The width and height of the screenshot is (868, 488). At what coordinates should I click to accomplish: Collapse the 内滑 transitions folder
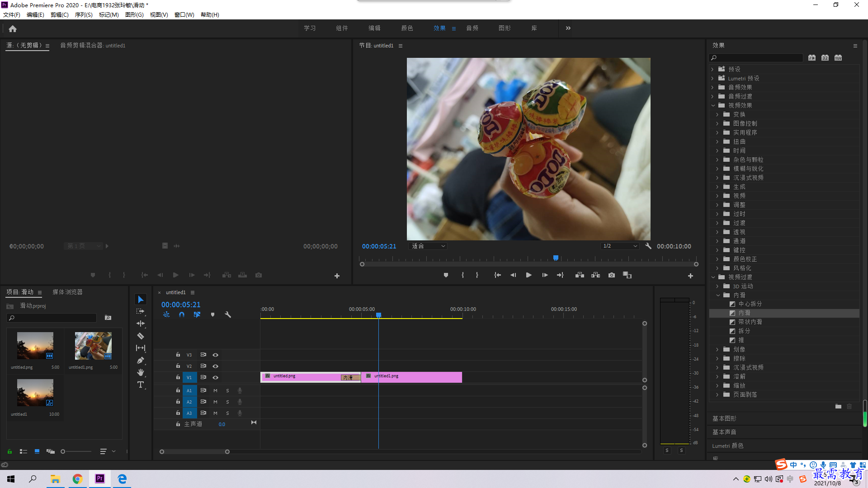point(718,295)
